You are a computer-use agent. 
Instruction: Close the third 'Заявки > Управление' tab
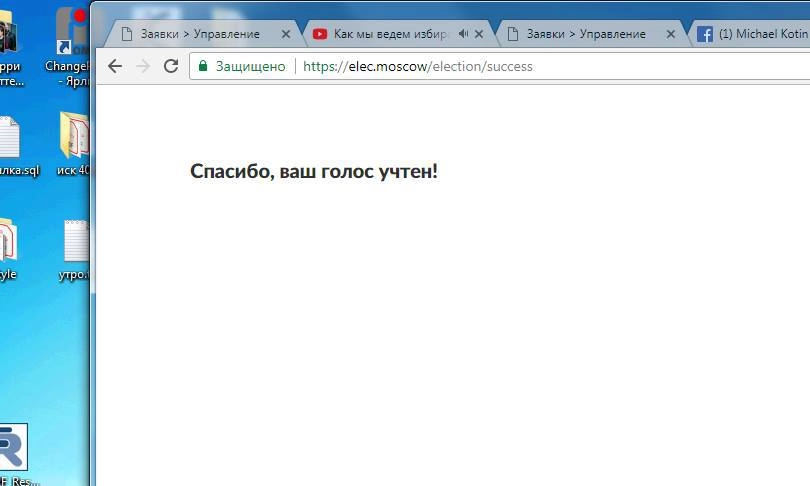click(x=671, y=34)
